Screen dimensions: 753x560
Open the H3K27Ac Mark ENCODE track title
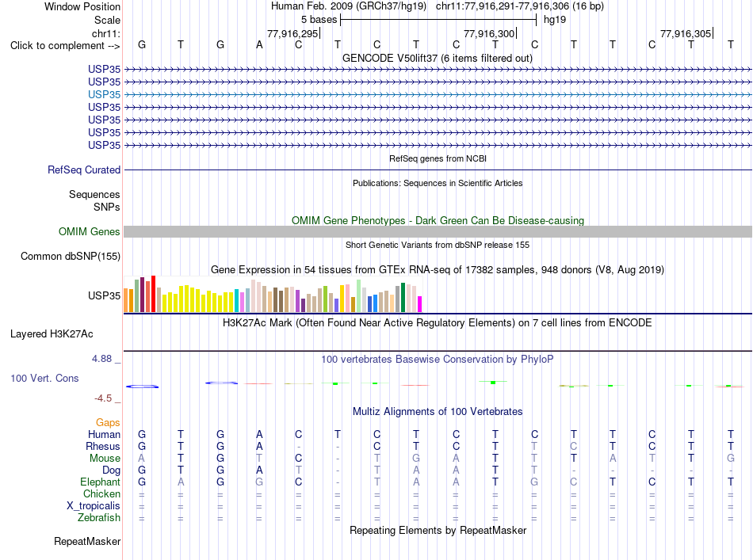(437, 322)
